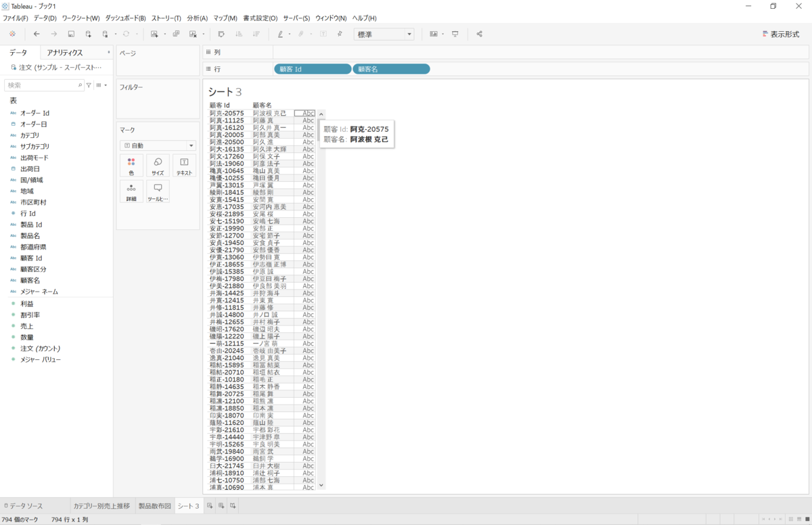Click the duplicate sheet toolbar icon

tap(176, 34)
